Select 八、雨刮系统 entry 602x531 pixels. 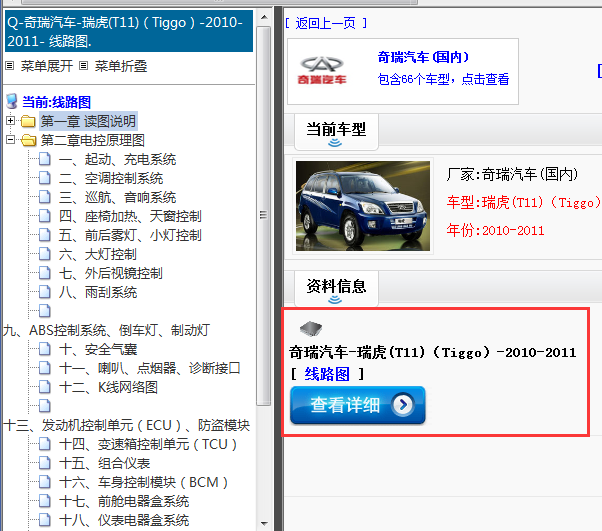(x=98, y=292)
